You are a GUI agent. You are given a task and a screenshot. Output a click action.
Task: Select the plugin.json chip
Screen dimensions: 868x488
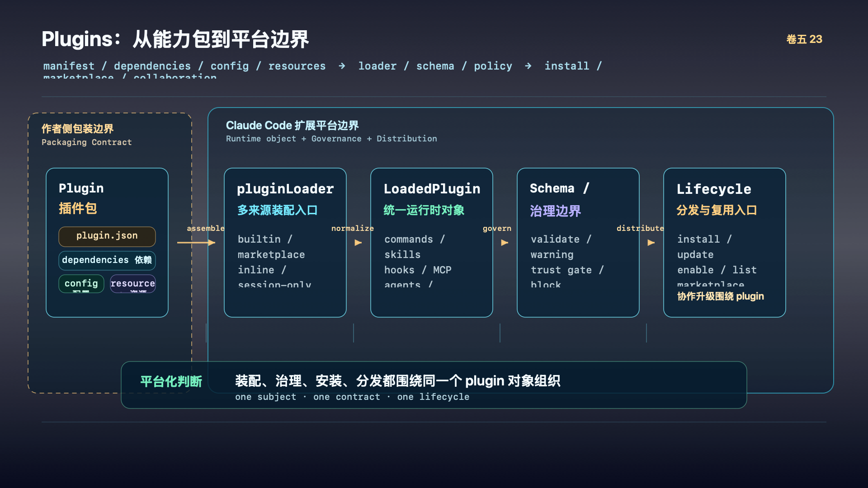point(107,236)
